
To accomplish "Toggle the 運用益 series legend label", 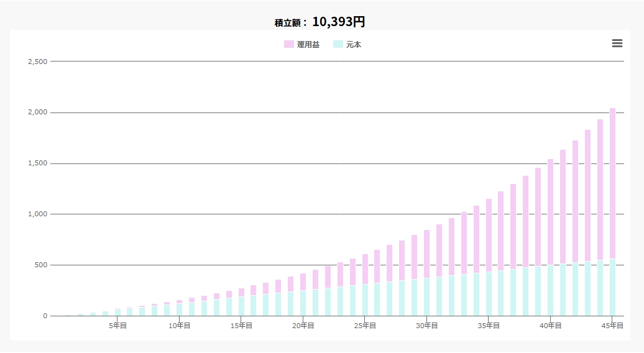I will click(x=308, y=45).
